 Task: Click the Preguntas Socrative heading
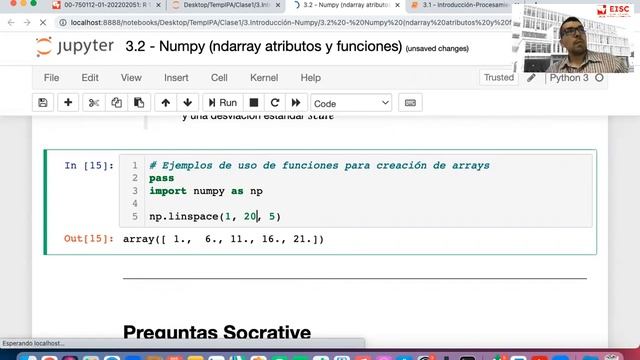click(x=217, y=331)
